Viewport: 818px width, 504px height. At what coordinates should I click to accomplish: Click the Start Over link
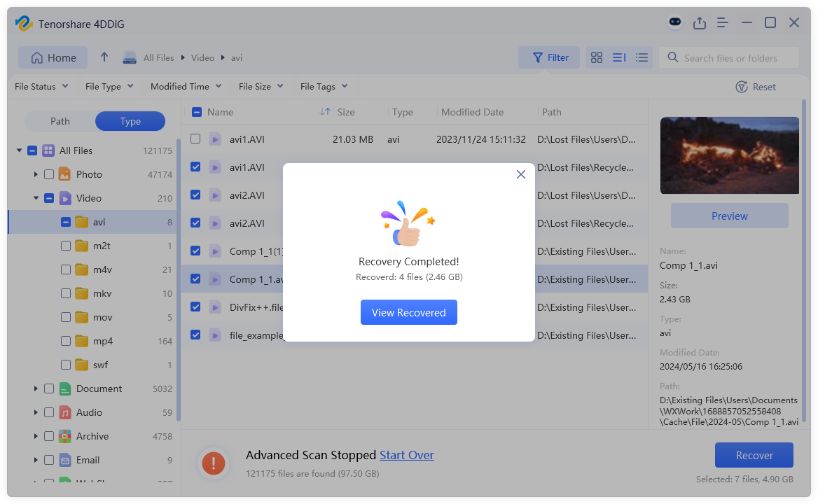pyautogui.click(x=406, y=455)
